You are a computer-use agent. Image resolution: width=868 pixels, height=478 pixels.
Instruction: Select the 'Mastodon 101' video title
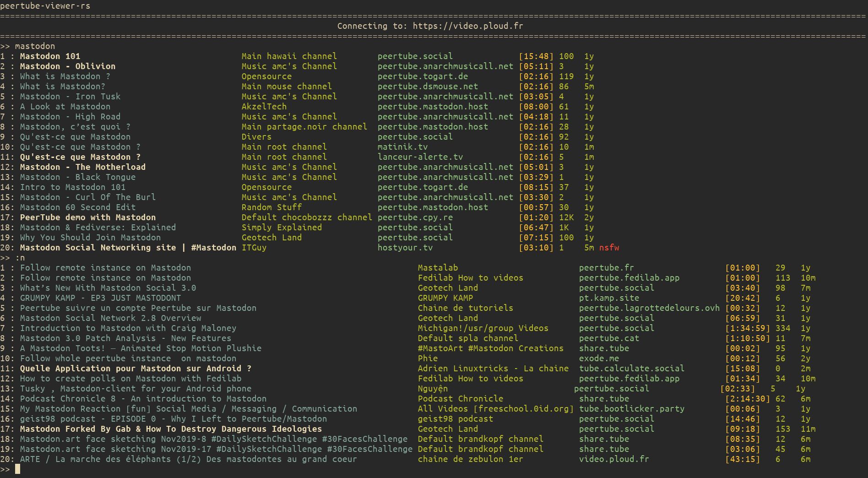50,56
